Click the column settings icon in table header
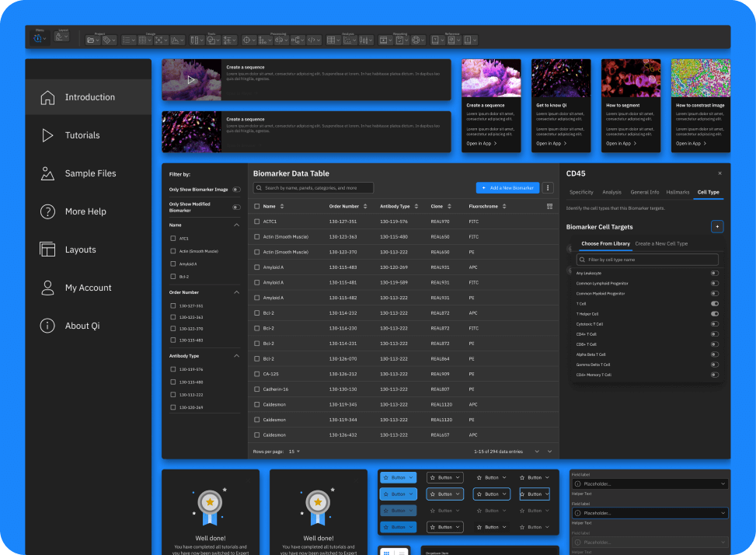Viewport: 756px width, 555px height. pyautogui.click(x=549, y=207)
